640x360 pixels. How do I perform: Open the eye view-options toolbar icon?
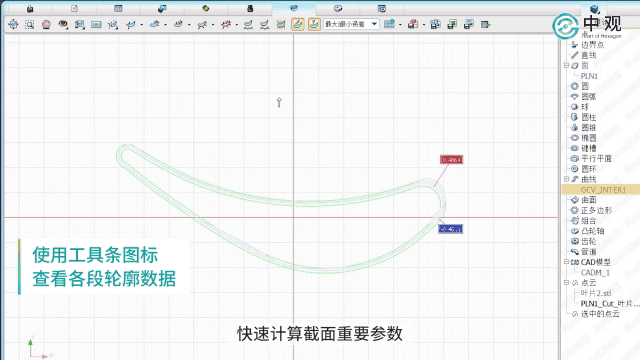pyautogui.click(x=63, y=24)
